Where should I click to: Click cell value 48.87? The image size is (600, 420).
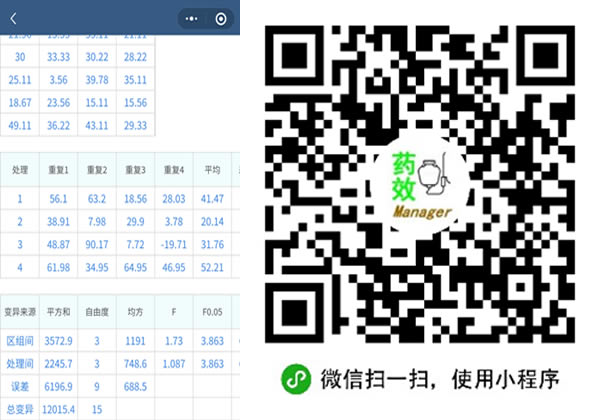click(x=58, y=245)
